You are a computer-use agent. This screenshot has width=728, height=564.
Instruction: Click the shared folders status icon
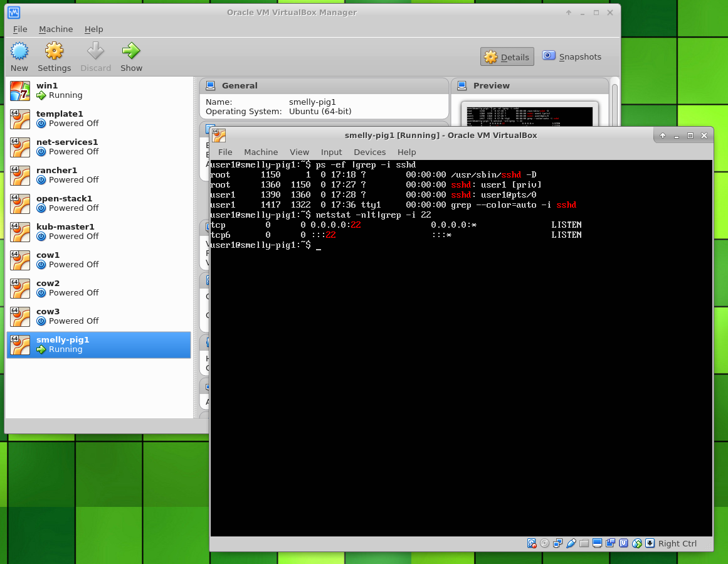pyautogui.click(x=584, y=543)
